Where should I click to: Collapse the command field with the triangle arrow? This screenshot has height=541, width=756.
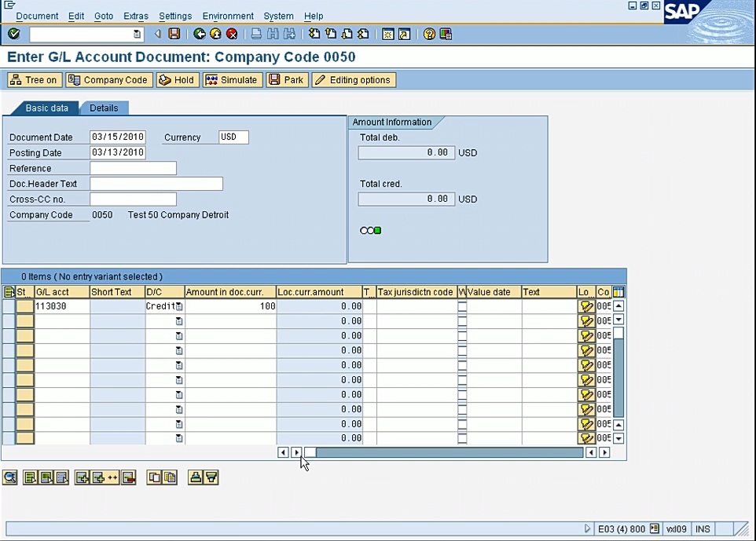[158, 34]
